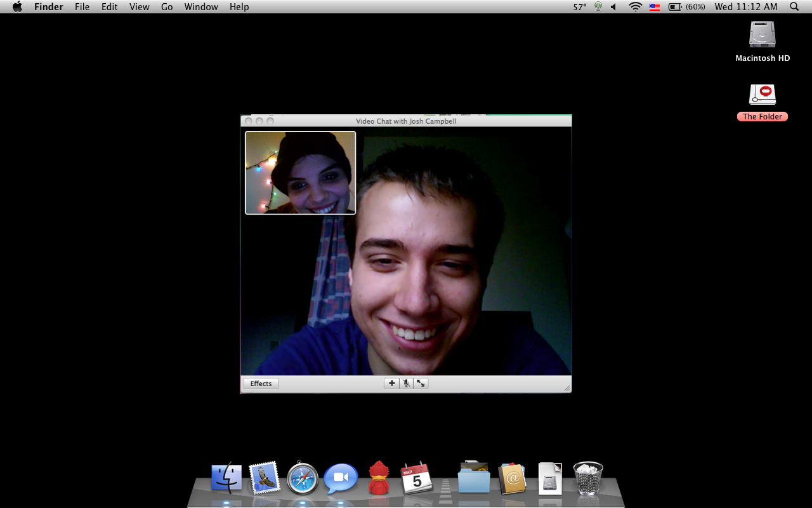Mute the microphone in video chat
812x508 pixels.
pos(406,384)
